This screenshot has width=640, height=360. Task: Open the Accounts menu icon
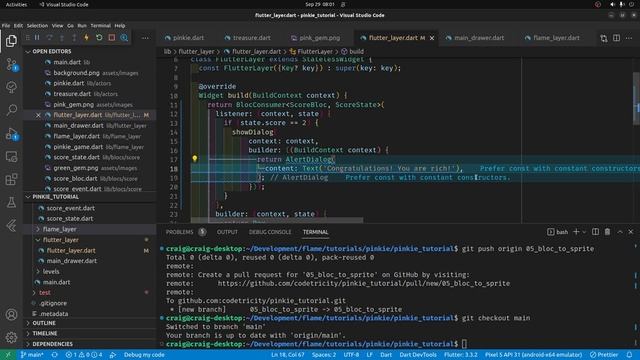[11, 314]
